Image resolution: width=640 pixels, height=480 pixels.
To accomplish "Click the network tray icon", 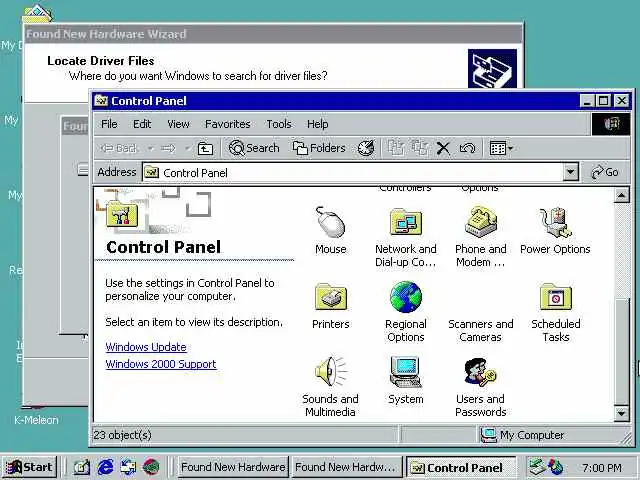I will 536,467.
